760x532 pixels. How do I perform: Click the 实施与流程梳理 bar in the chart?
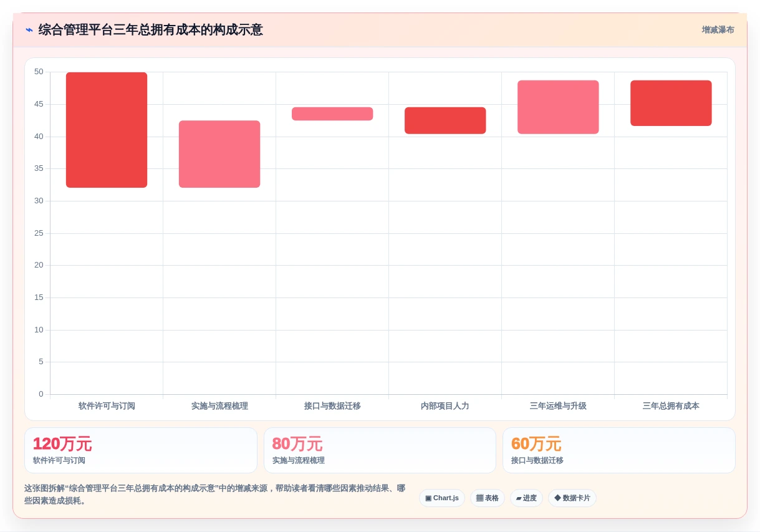point(219,154)
